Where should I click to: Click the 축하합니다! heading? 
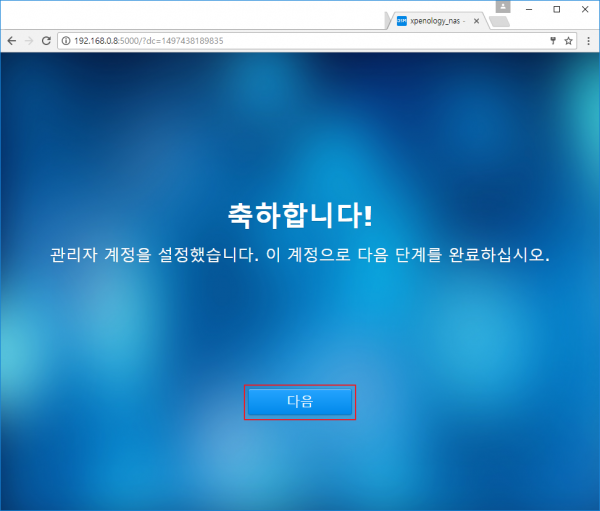(x=300, y=215)
